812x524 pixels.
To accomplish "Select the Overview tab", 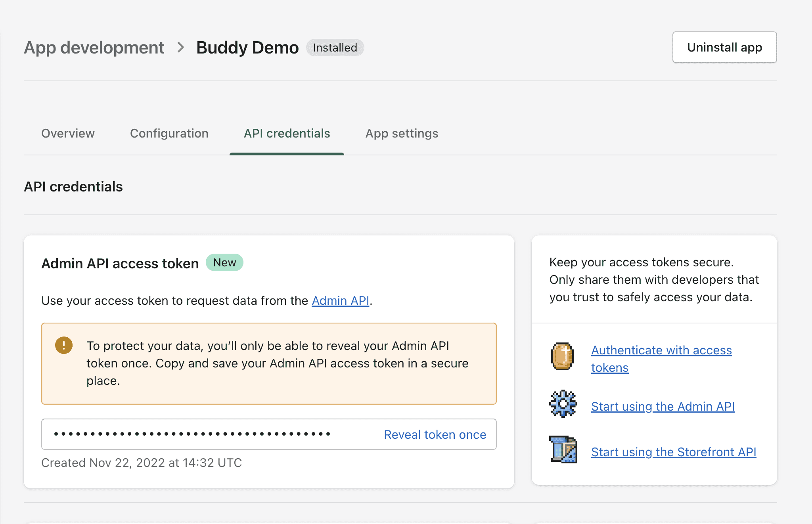I will point(68,133).
